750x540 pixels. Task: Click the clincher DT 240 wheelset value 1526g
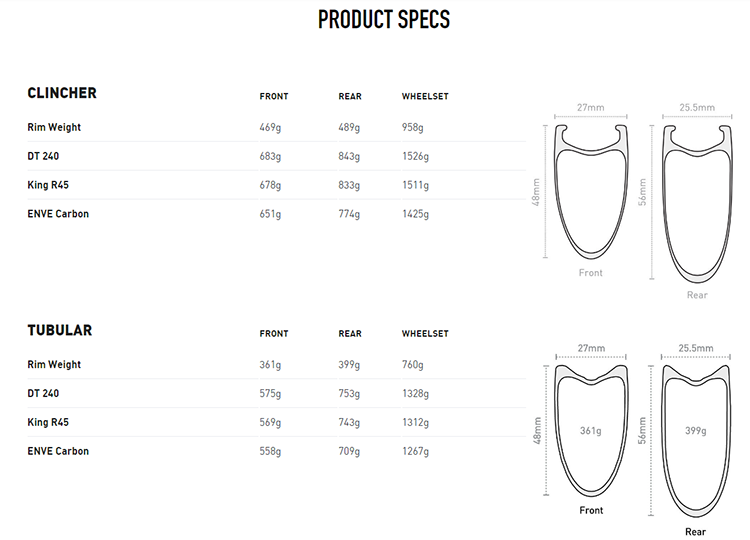coord(415,156)
